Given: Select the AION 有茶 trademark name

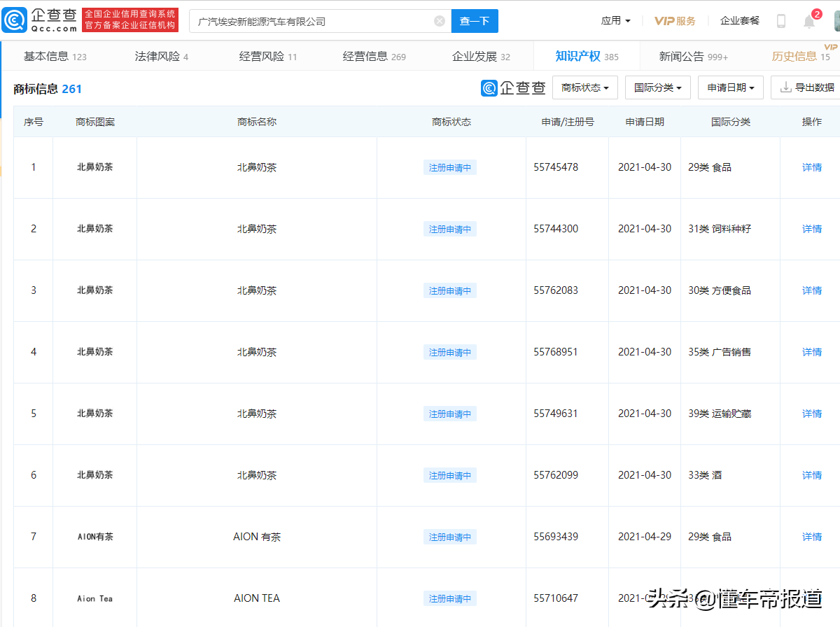Looking at the screenshot, I should [257, 537].
